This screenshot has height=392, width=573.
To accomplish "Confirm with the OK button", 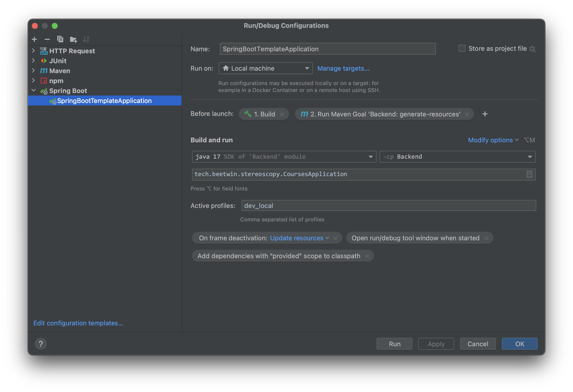I will 520,344.
